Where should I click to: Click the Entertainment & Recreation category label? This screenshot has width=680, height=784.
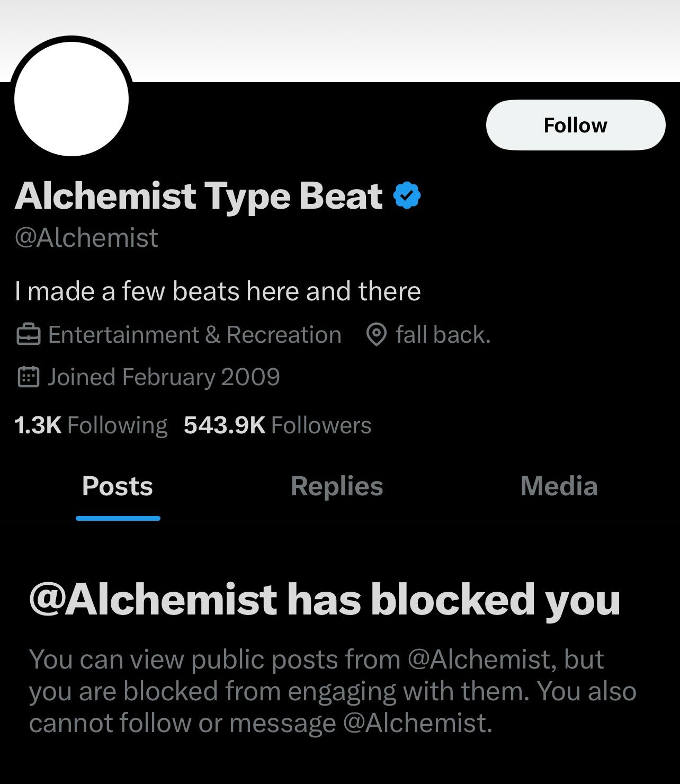point(195,335)
